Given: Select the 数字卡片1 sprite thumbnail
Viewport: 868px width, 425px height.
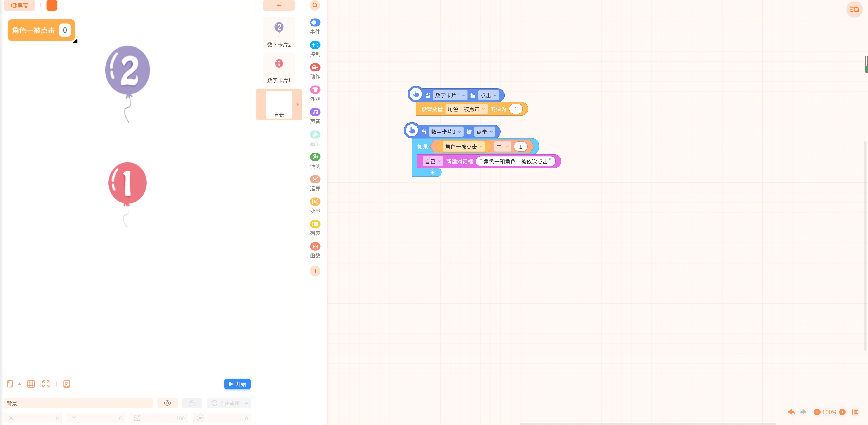Looking at the screenshot, I should click(x=279, y=69).
